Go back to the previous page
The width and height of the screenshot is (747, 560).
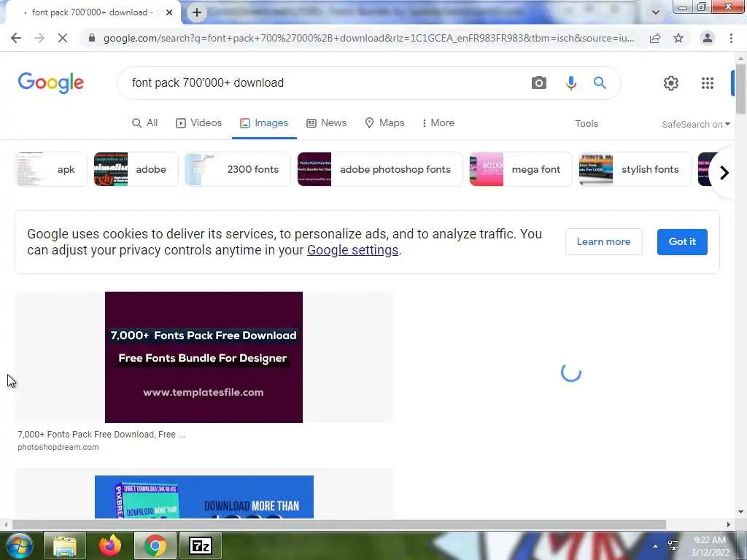point(16,38)
